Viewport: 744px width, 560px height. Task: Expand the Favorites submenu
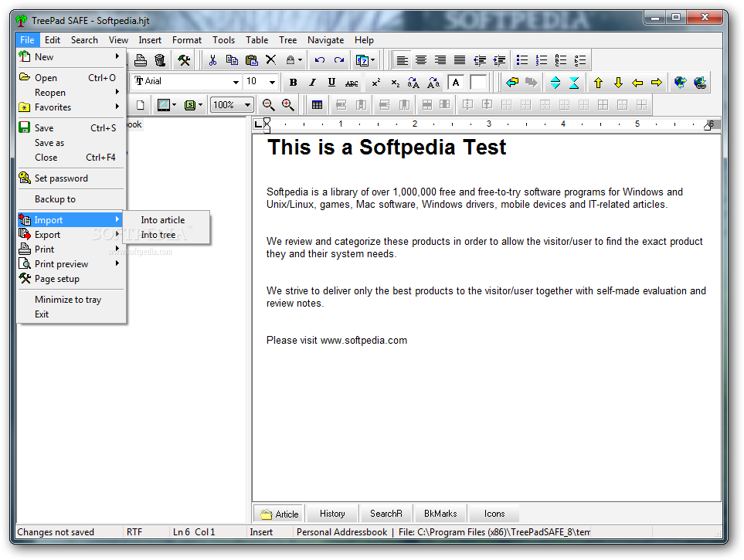click(x=71, y=107)
